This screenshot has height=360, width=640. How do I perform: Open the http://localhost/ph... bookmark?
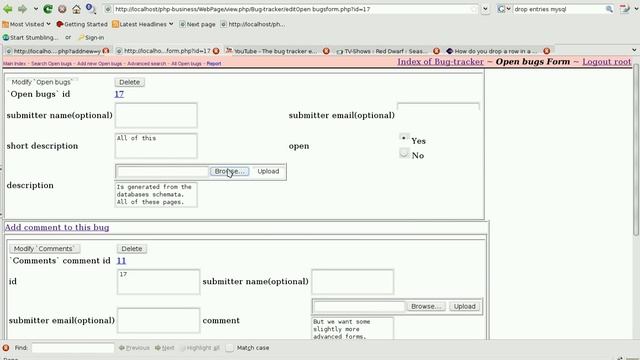click(253, 24)
